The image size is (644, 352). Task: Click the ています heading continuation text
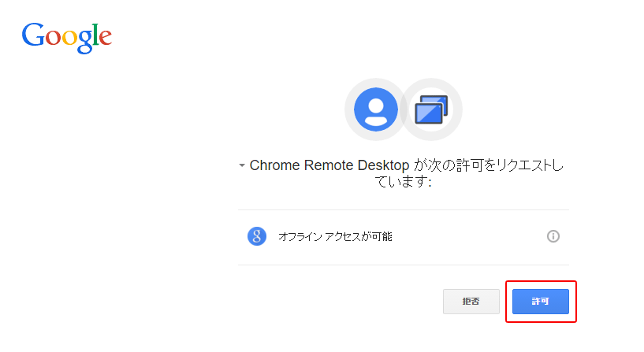tap(403, 182)
